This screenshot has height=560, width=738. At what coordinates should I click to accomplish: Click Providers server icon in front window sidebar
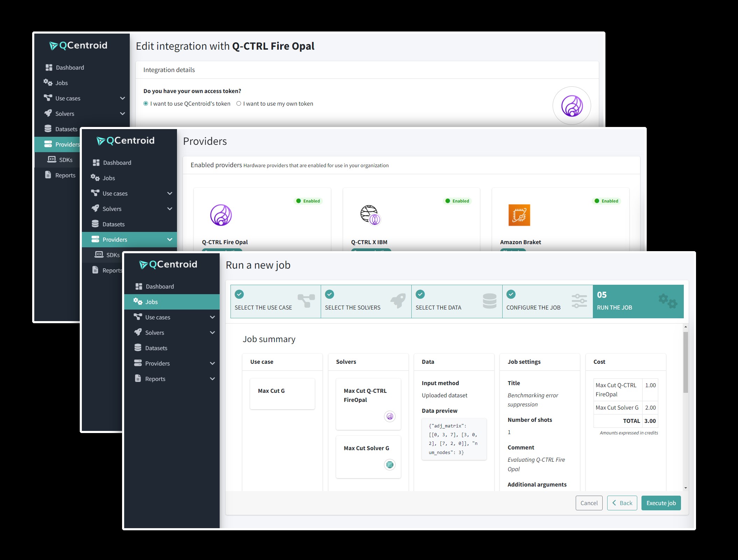click(138, 363)
